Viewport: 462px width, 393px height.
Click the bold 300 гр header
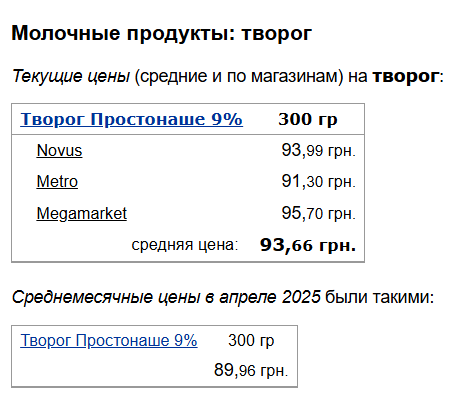[308, 119]
